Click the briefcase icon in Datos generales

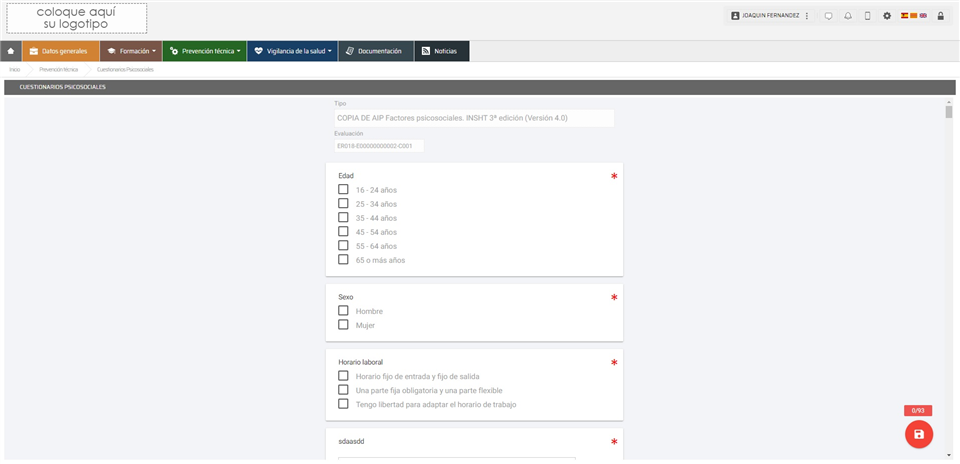point(34,51)
